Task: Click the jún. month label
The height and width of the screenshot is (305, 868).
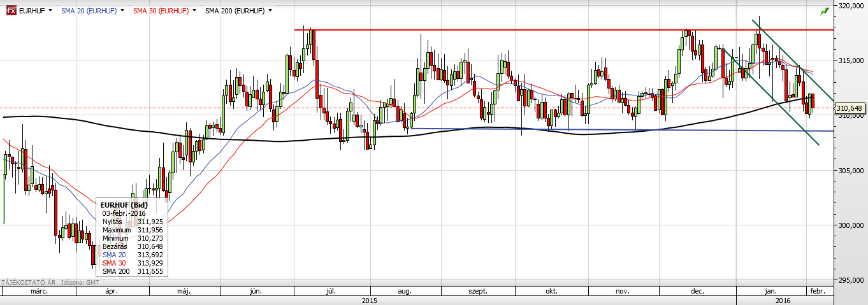Action: point(257,291)
